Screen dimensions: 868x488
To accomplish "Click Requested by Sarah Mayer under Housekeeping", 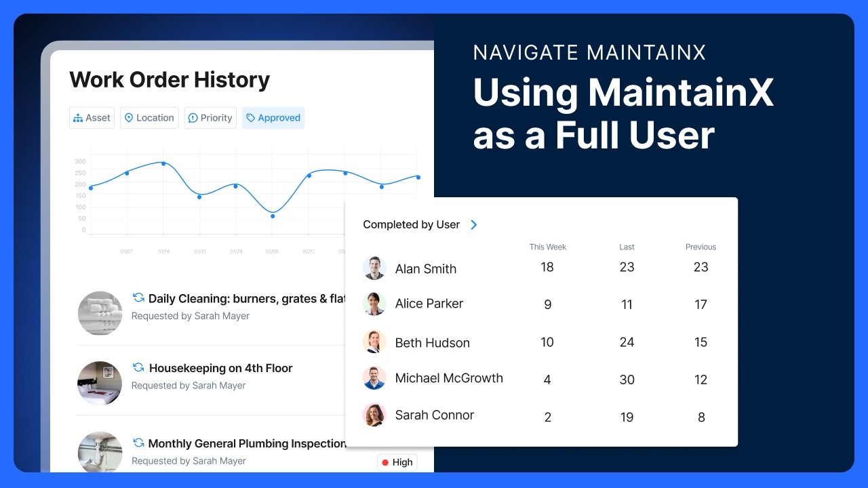I will 189,386.
